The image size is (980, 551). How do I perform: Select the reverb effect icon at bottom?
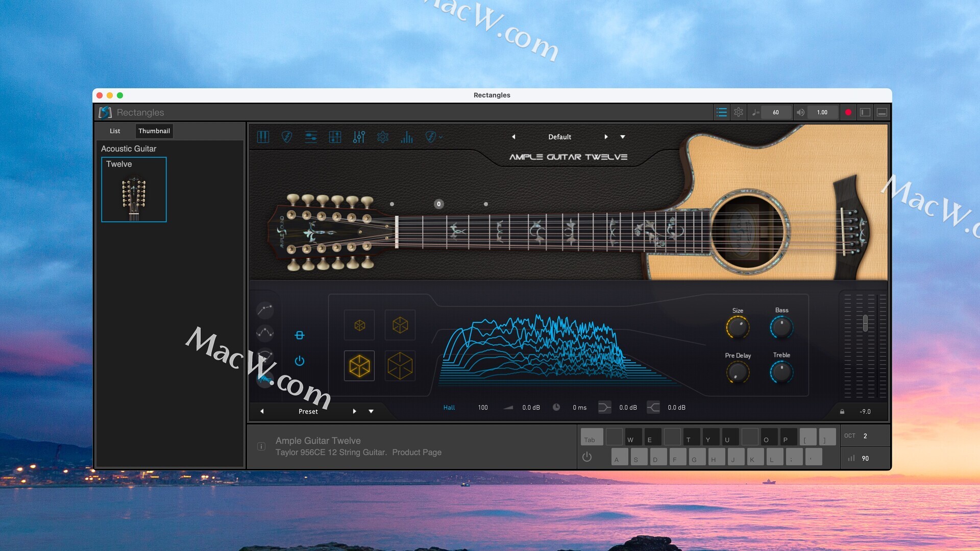coord(265,379)
